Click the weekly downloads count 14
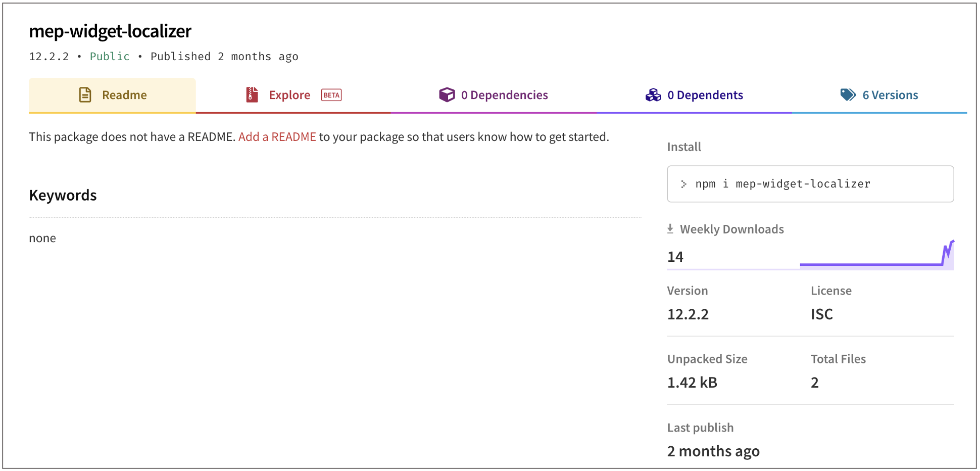 tap(675, 257)
